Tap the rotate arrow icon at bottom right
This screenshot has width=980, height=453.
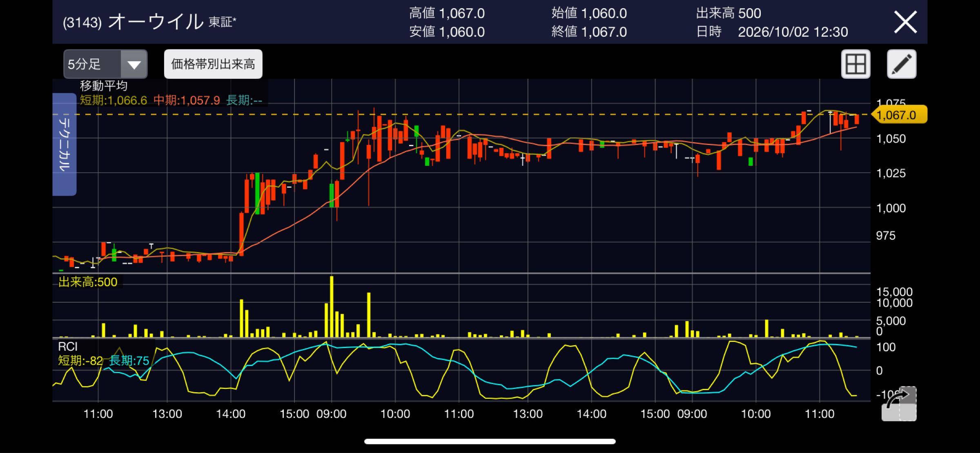(x=899, y=404)
